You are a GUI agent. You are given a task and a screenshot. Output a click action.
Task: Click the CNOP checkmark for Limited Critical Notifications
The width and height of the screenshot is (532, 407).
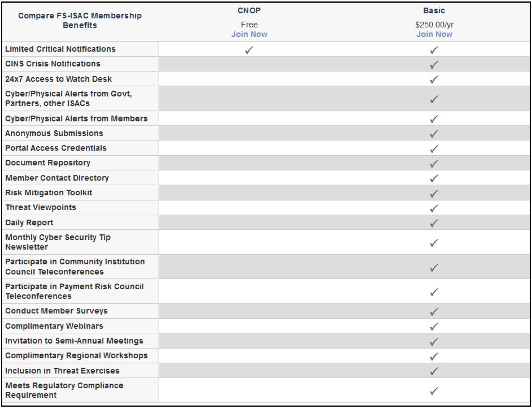249,50
